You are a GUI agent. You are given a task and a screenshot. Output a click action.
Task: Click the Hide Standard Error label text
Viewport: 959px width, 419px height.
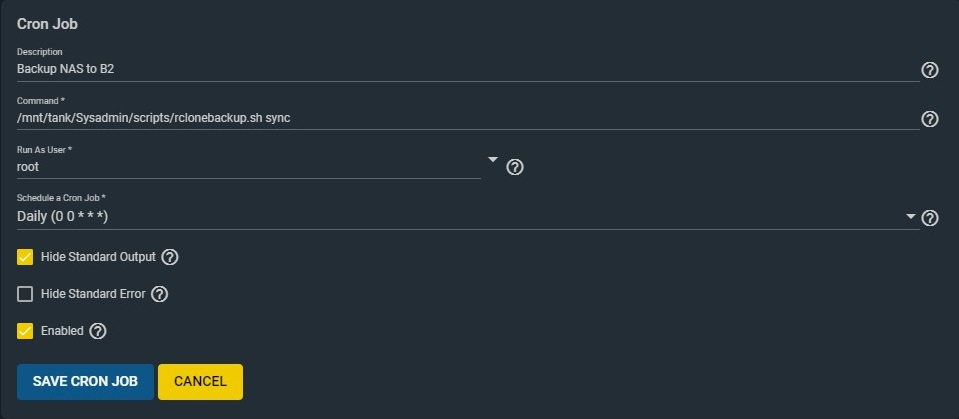93,294
